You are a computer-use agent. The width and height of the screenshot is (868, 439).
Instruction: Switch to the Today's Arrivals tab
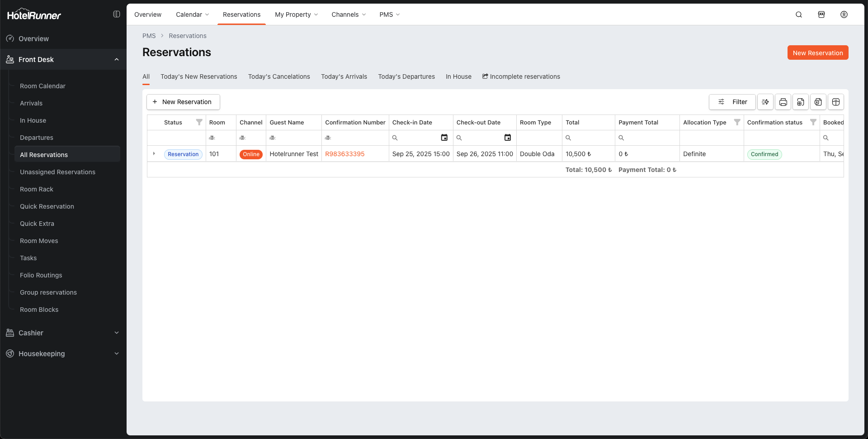(344, 76)
